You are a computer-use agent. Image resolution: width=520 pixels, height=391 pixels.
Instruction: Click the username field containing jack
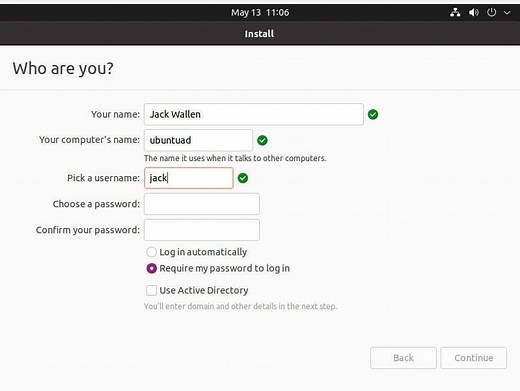pos(189,178)
